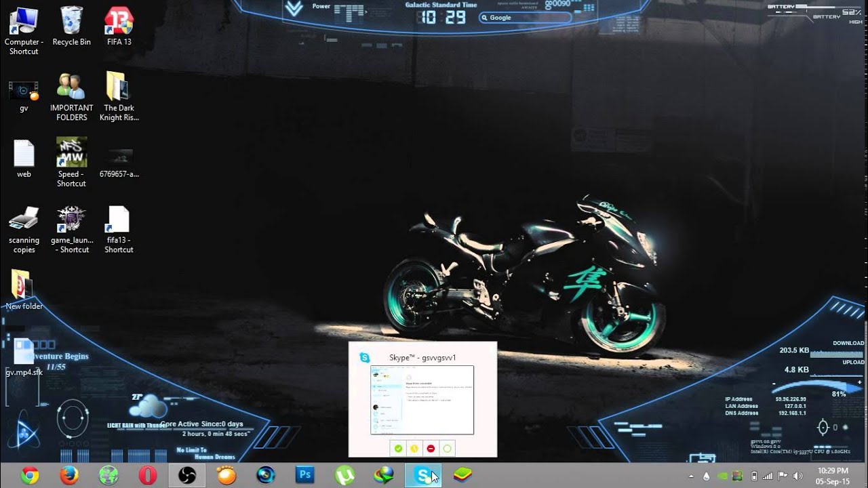The width and height of the screenshot is (868, 488).
Task: Select the 6769657-a... desktop file
Action: pos(119,163)
